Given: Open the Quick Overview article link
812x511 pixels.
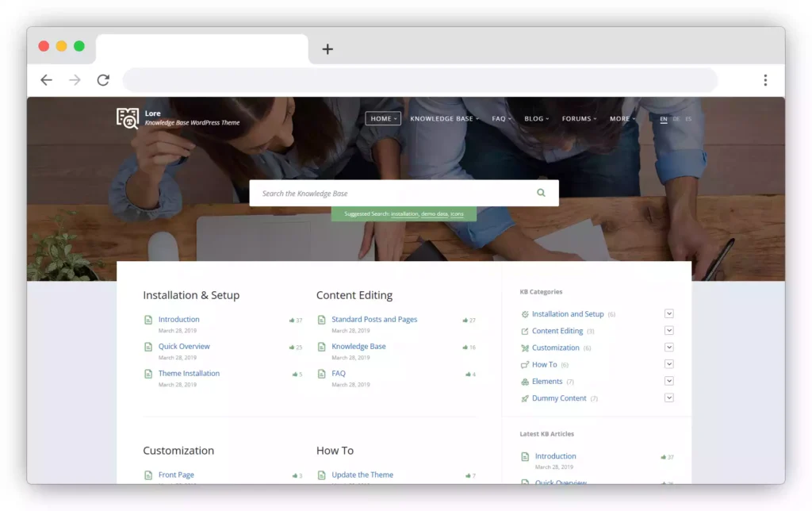Looking at the screenshot, I should [184, 346].
